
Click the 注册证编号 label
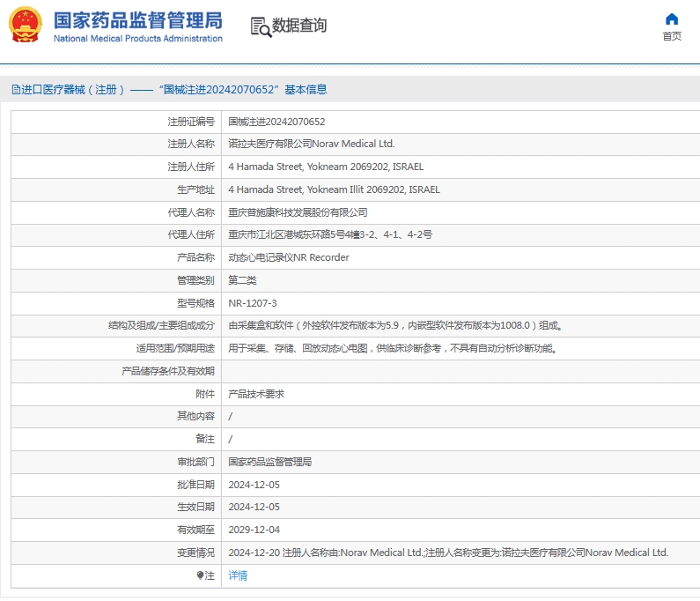(x=191, y=122)
